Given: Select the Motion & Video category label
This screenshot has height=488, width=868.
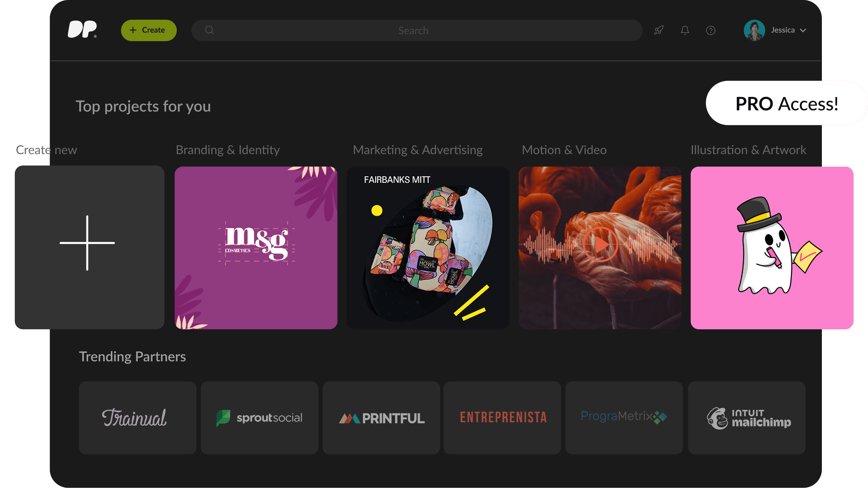Looking at the screenshot, I should tap(564, 150).
